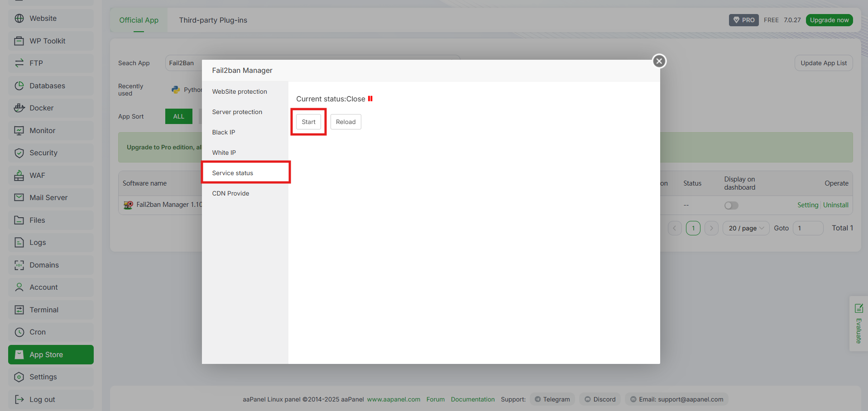Click the Logs document icon
Viewport: 868px width, 411px height.
[19, 243]
